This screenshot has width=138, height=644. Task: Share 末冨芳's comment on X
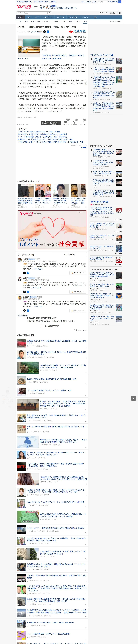coord(25,273)
